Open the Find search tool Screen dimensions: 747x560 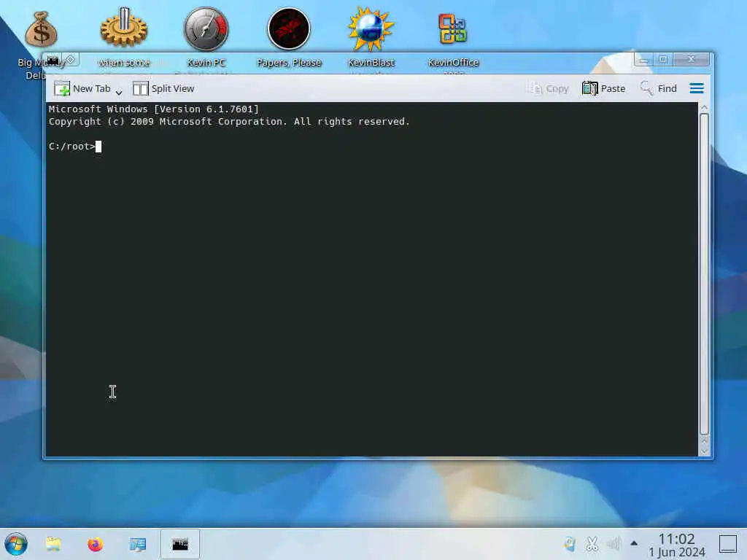[x=659, y=88]
